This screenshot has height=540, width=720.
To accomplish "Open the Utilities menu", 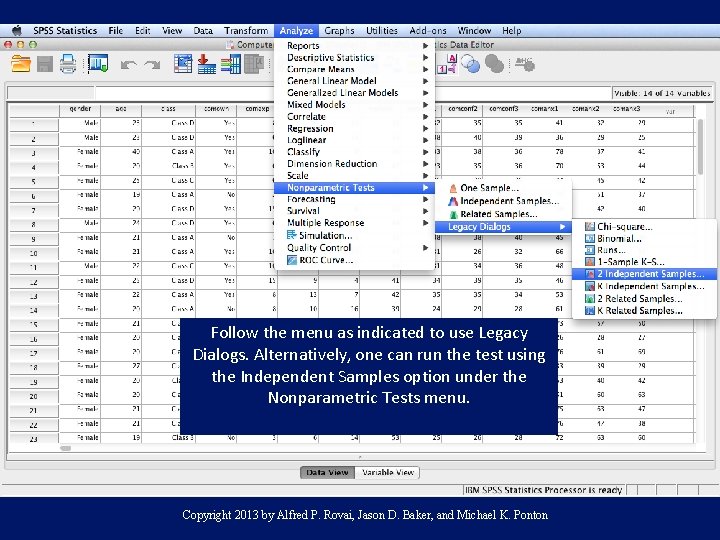I will pyautogui.click(x=382, y=31).
